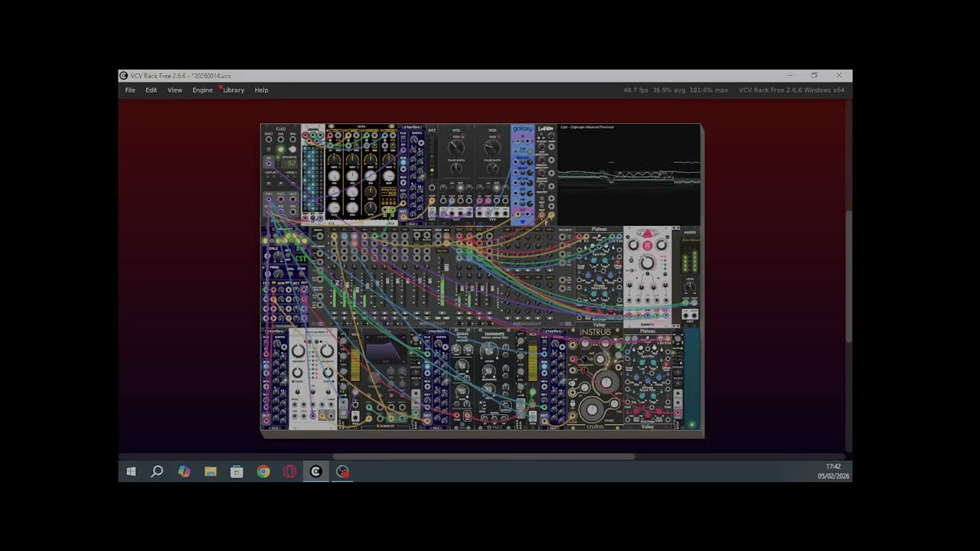Click the INSTRUō module title
Screen dimensions: 980x551
point(596,332)
